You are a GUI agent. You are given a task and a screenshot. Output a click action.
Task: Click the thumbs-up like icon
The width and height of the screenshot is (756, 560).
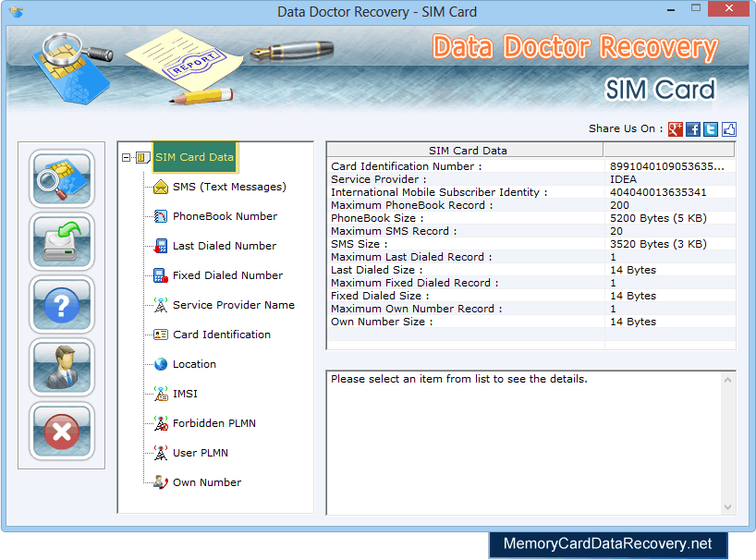(728, 129)
